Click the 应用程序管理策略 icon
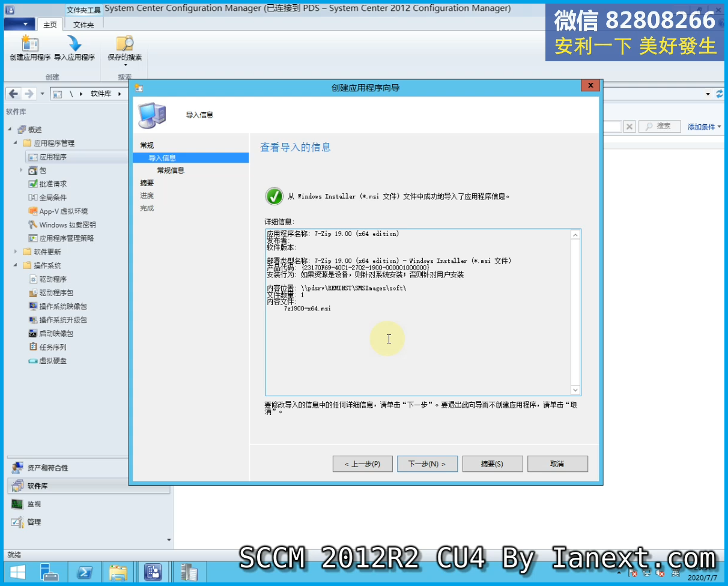 (x=33, y=238)
